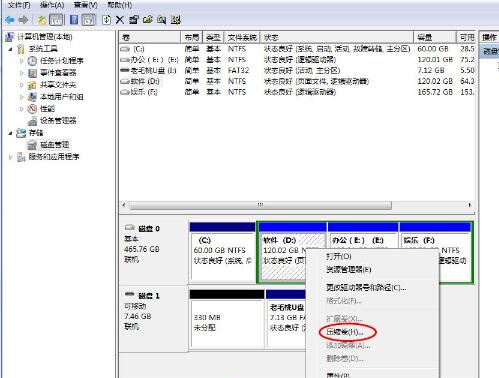Viewport: 499px width, 378px height.
Task: Sort by the 文件系统 column header
Action: point(242,37)
